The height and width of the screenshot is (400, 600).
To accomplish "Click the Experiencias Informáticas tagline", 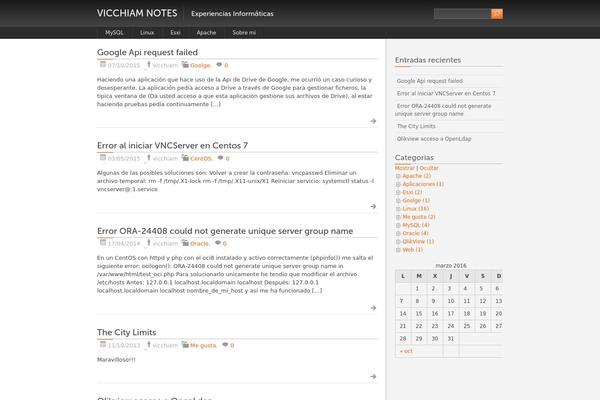I will click(232, 14).
